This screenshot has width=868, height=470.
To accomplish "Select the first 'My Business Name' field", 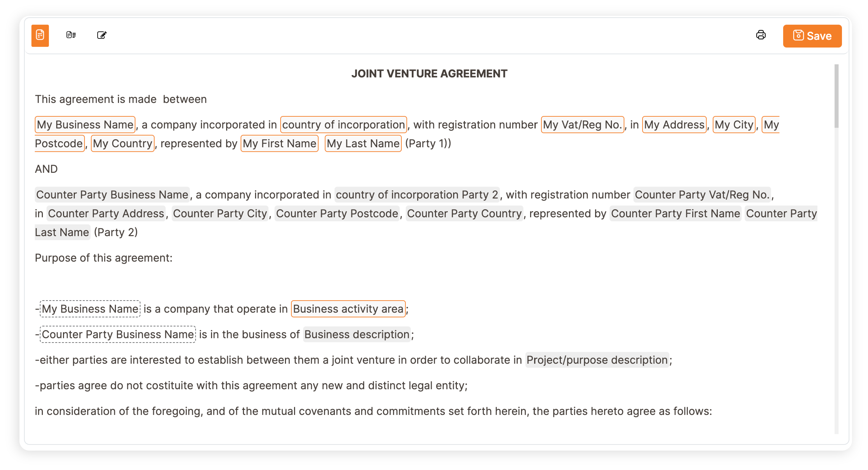I will (x=85, y=125).
